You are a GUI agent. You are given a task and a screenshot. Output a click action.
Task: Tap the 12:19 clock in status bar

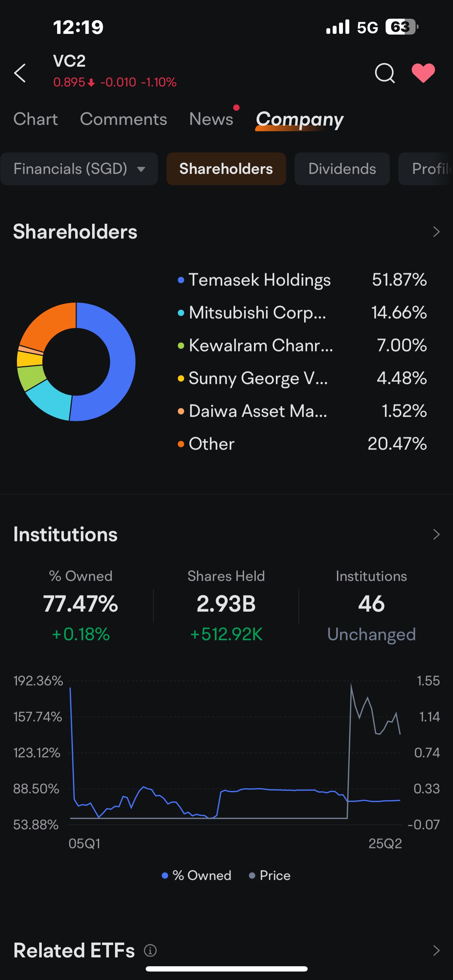[x=78, y=27]
